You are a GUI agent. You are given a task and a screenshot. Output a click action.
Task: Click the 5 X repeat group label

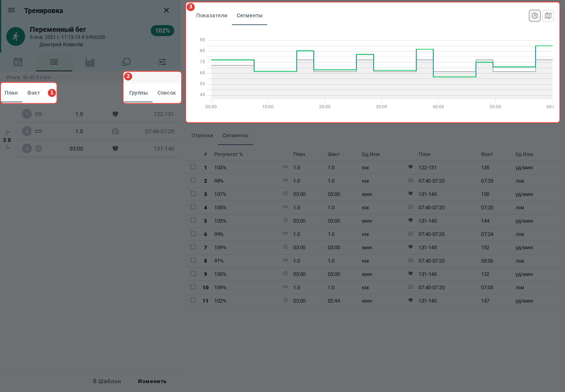(7, 140)
